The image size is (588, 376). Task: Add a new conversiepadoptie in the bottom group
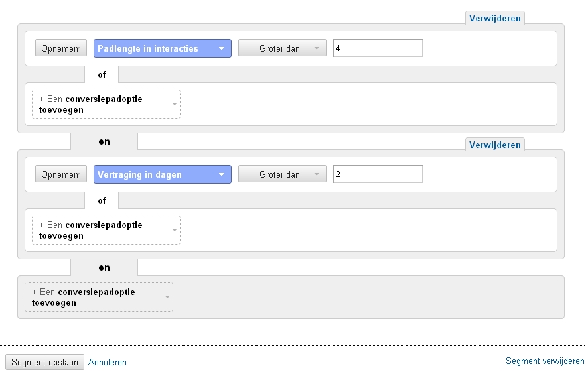[98, 297]
